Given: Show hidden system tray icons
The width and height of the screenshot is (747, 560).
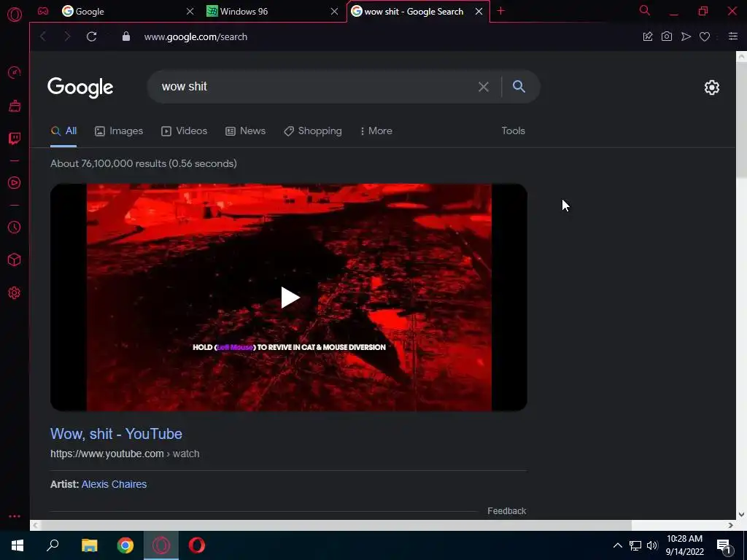Looking at the screenshot, I should pos(617,545).
